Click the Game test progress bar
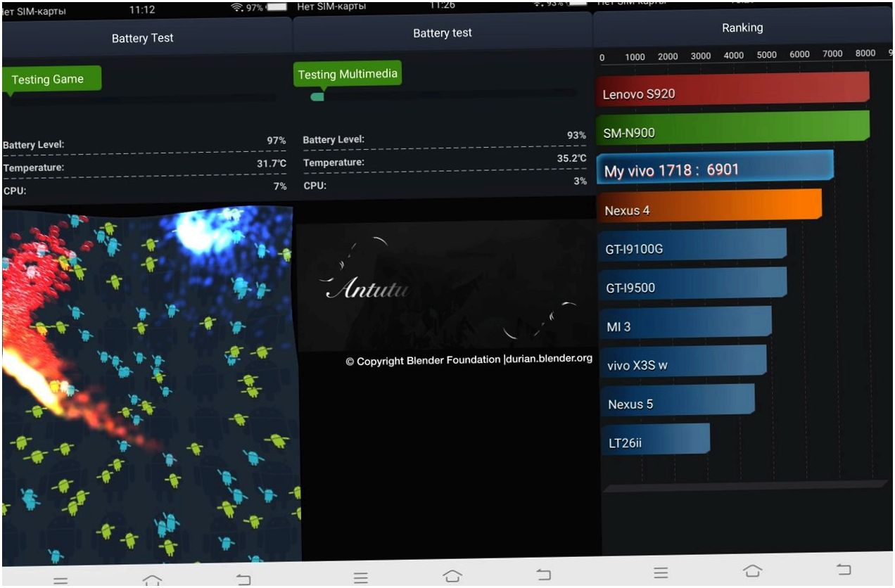 pyautogui.click(x=144, y=99)
